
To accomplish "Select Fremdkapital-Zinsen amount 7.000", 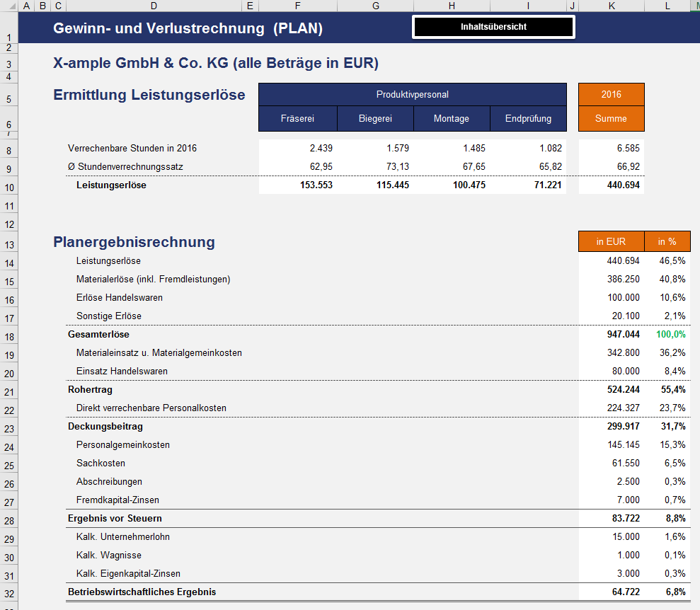I will tap(611, 500).
